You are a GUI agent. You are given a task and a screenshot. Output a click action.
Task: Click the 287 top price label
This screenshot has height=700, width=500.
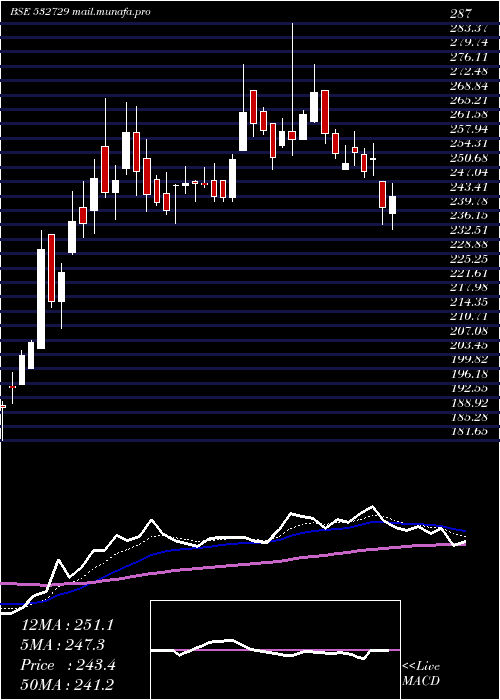[x=461, y=13]
